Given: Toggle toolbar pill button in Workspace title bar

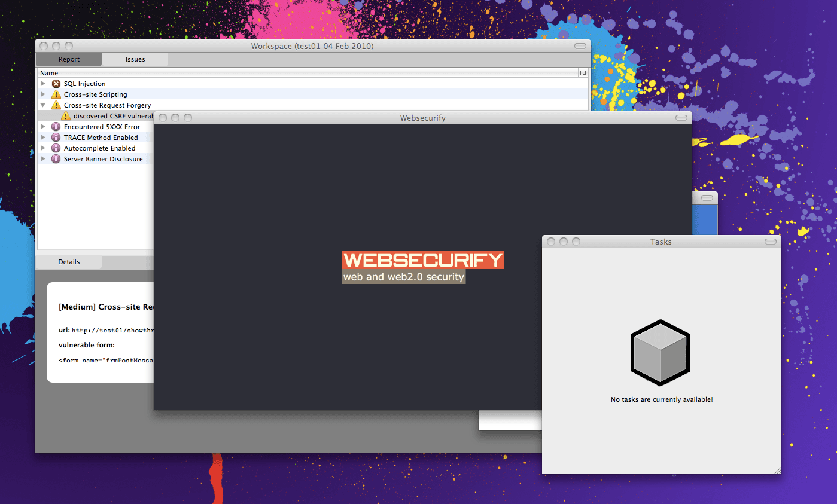Looking at the screenshot, I should 580,46.
